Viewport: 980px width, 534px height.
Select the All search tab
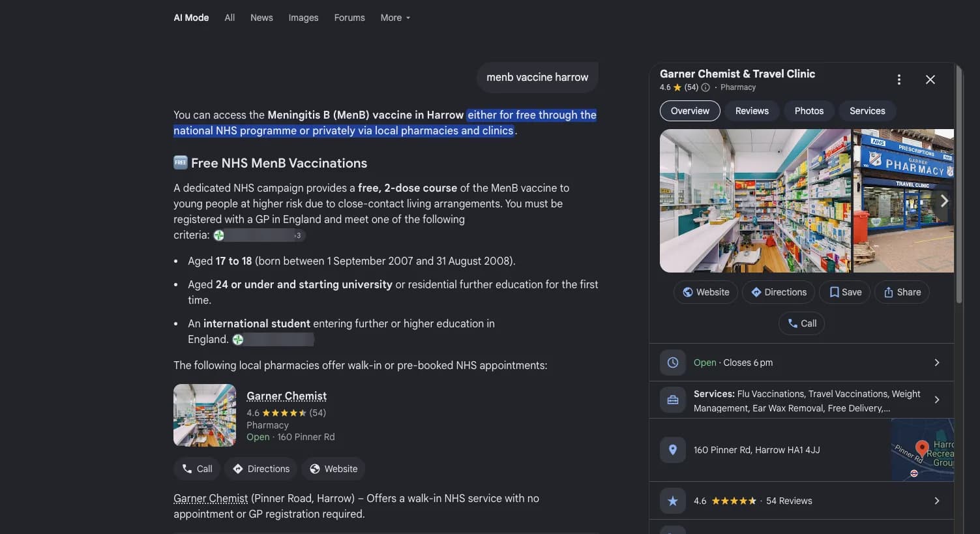(x=230, y=18)
